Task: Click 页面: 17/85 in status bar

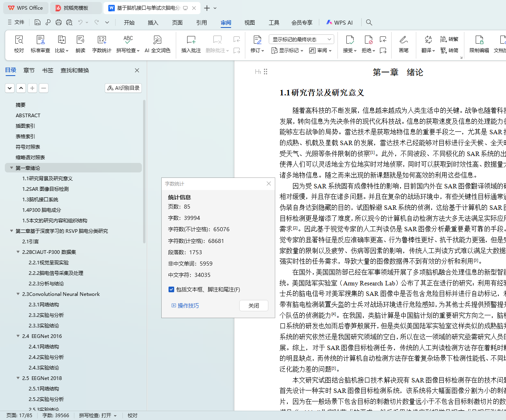Action: coord(19,416)
